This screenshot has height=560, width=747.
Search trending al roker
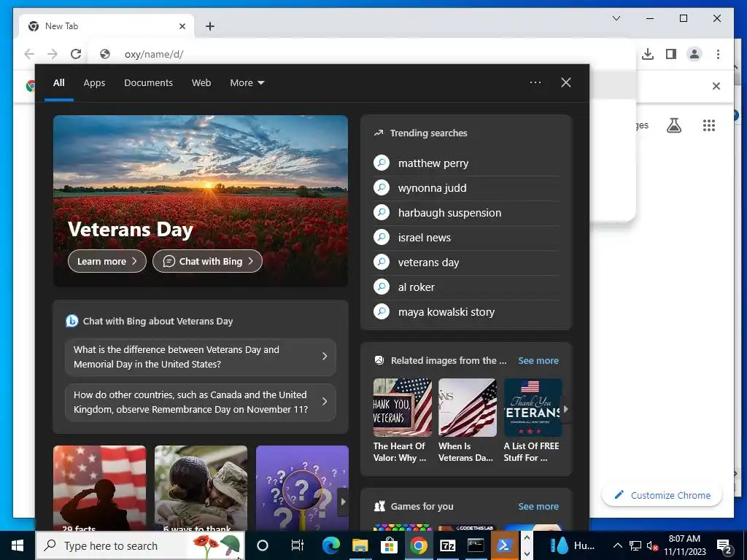point(466,287)
